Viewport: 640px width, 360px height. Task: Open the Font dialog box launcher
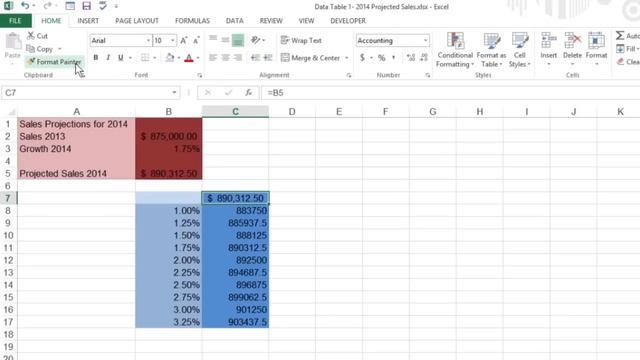(x=200, y=76)
